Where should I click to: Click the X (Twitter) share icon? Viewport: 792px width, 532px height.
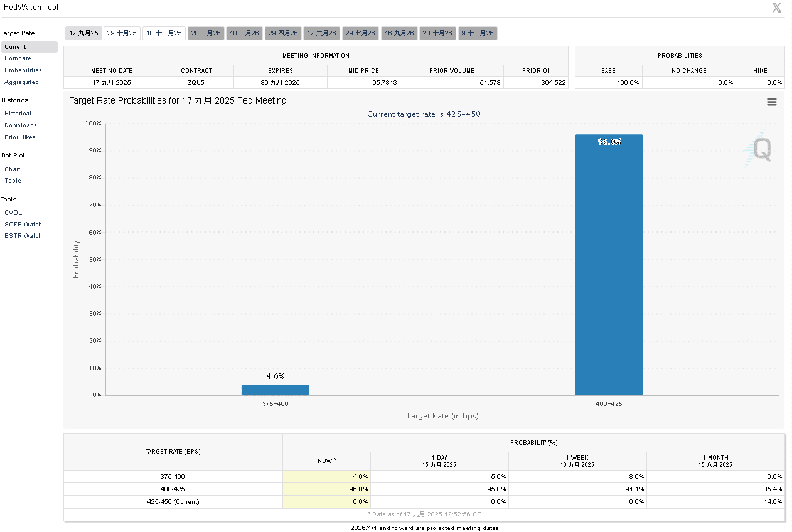tap(776, 8)
